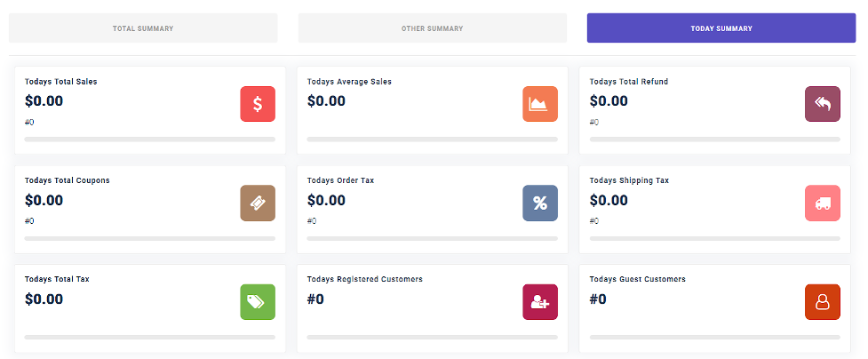Click the green price tag total tax icon

(x=258, y=302)
